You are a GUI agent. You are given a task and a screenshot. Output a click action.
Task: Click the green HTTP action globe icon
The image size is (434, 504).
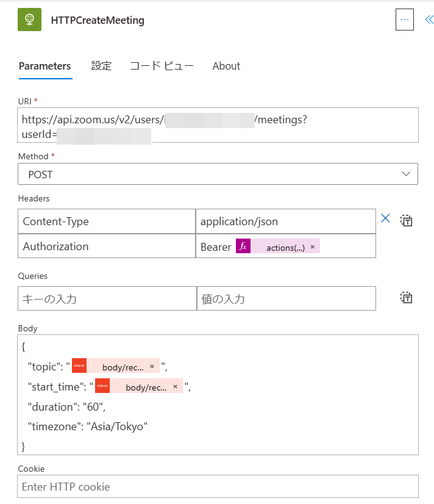point(29,20)
